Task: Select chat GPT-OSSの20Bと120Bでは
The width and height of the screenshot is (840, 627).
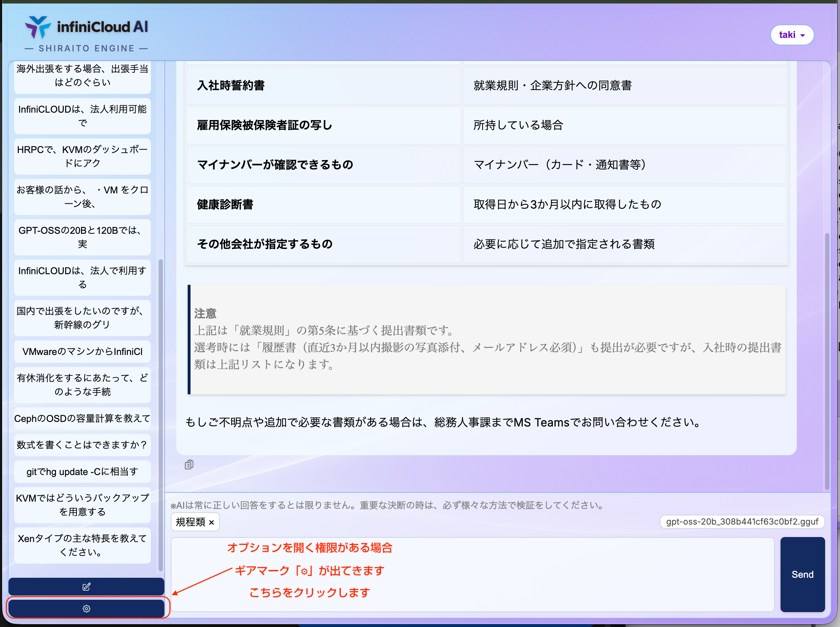Action: [82, 237]
